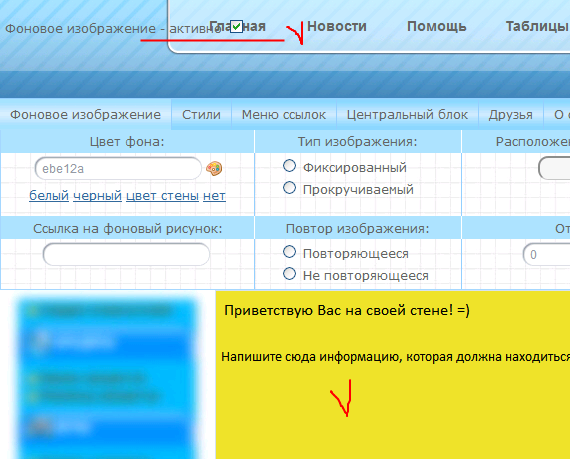Go to the Друзья tab

pyautogui.click(x=510, y=114)
